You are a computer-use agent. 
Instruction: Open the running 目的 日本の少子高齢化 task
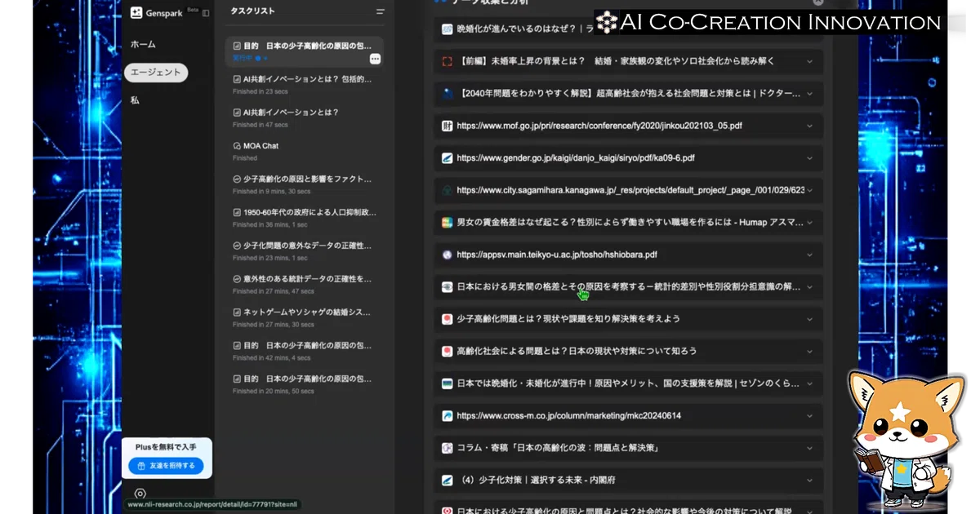[x=304, y=51]
